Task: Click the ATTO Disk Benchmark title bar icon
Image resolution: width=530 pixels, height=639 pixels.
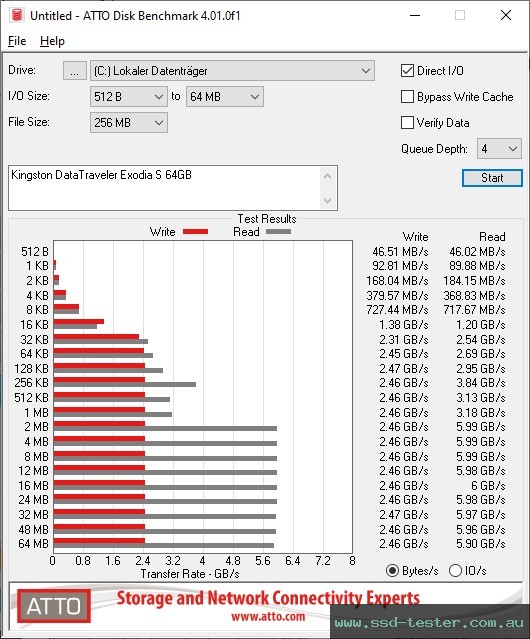Action: tap(17, 15)
